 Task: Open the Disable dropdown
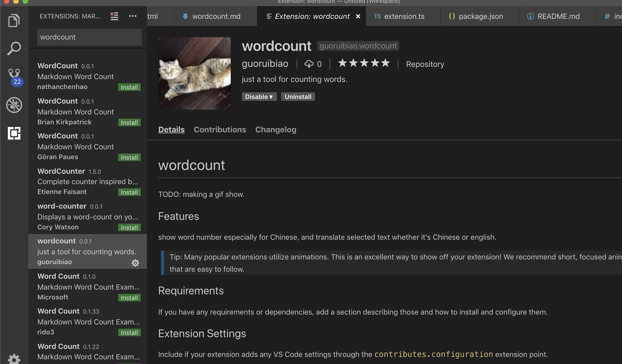[x=259, y=97]
